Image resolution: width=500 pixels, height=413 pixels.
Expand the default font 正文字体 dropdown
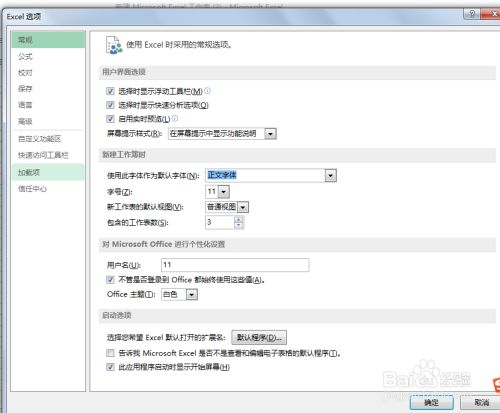point(330,175)
